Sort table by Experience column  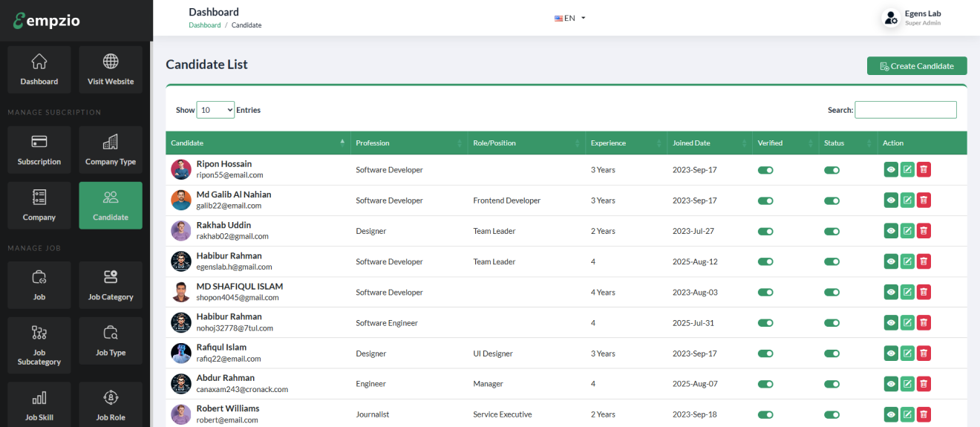[627, 143]
